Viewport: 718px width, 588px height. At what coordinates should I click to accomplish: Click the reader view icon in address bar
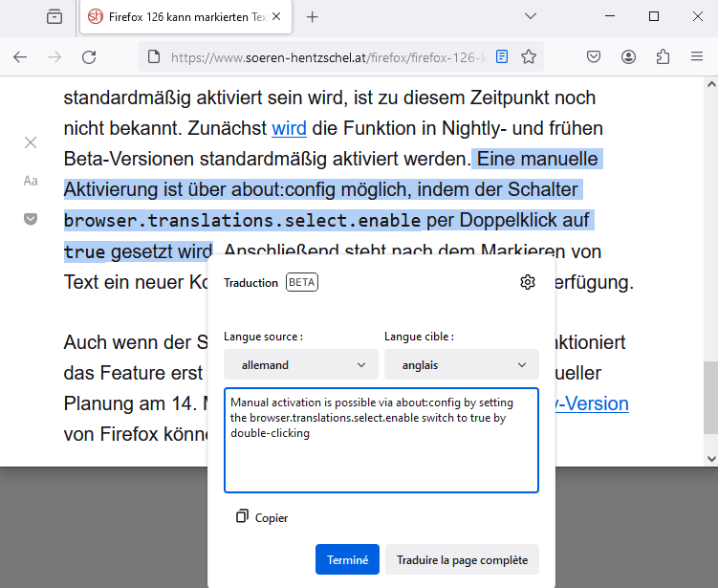pyautogui.click(x=502, y=56)
